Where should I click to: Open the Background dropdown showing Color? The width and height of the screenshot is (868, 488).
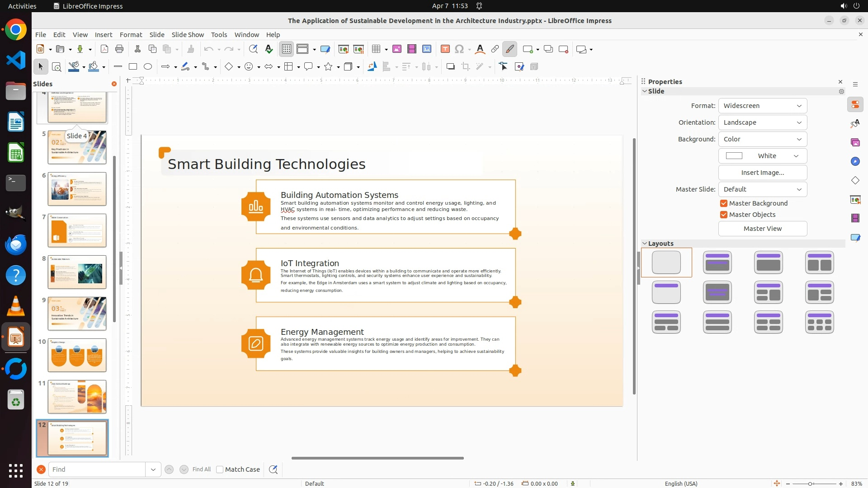762,139
